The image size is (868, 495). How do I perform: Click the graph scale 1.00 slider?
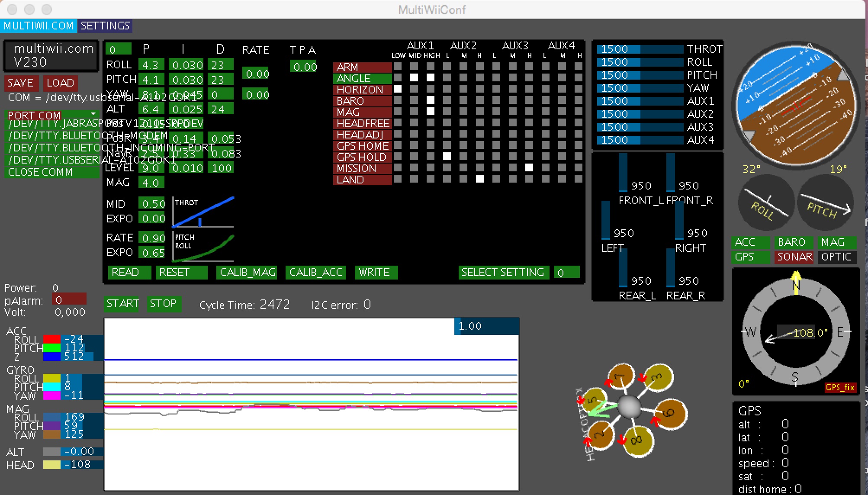pos(486,326)
